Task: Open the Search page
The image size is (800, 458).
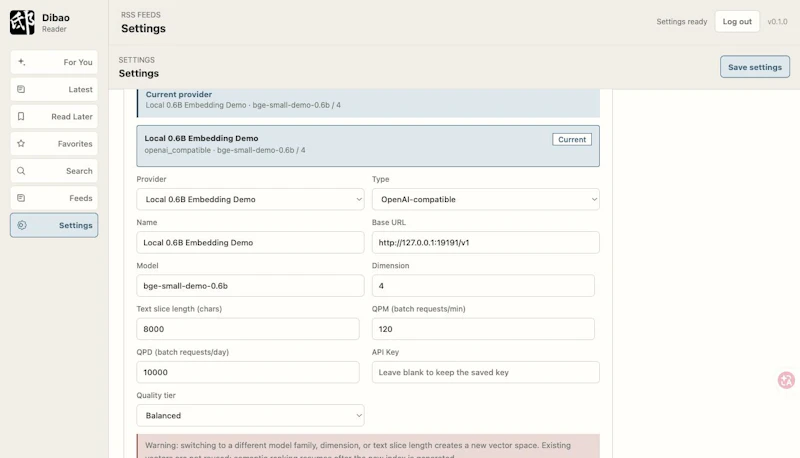Action: pos(54,171)
